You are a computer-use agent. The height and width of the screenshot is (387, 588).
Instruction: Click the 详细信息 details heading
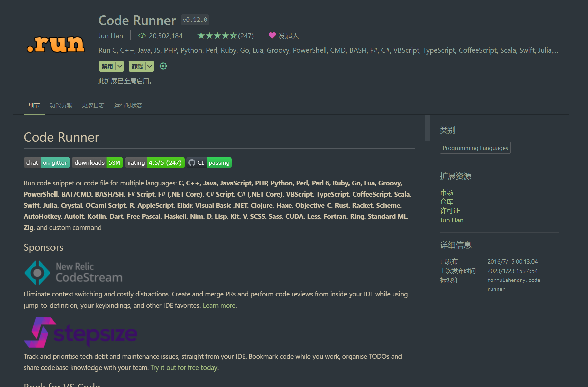pyautogui.click(x=456, y=245)
